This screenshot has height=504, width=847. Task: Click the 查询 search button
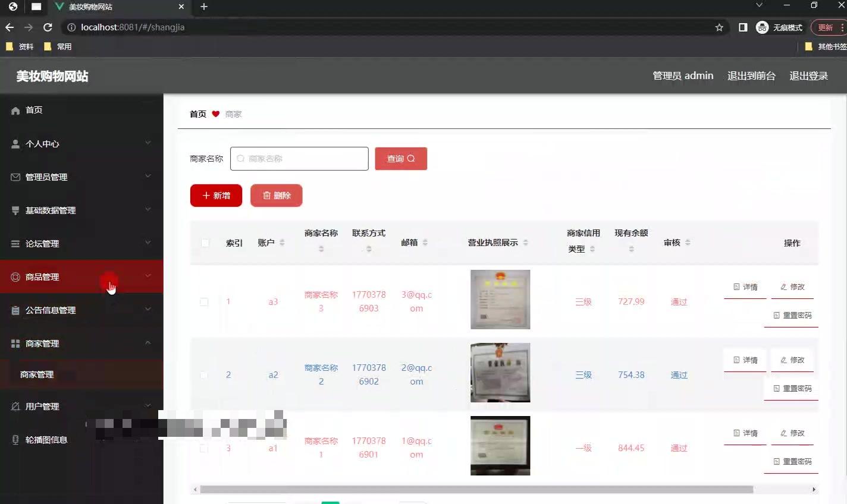click(401, 159)
